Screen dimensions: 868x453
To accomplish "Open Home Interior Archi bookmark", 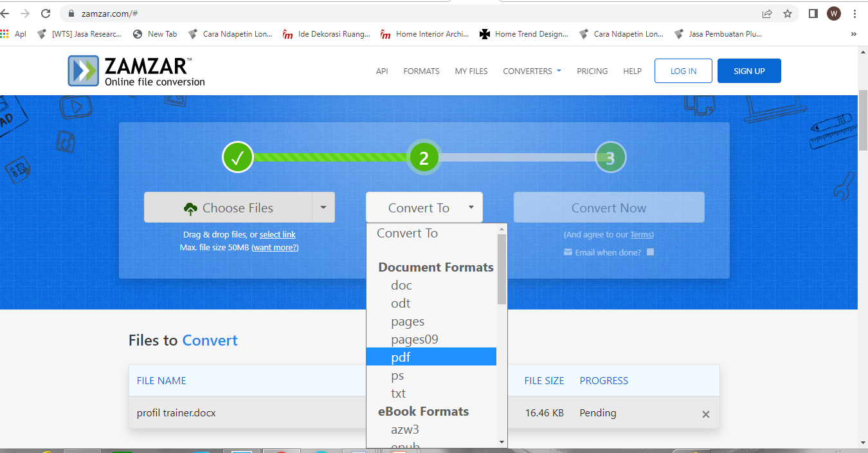I will point(425,34).
